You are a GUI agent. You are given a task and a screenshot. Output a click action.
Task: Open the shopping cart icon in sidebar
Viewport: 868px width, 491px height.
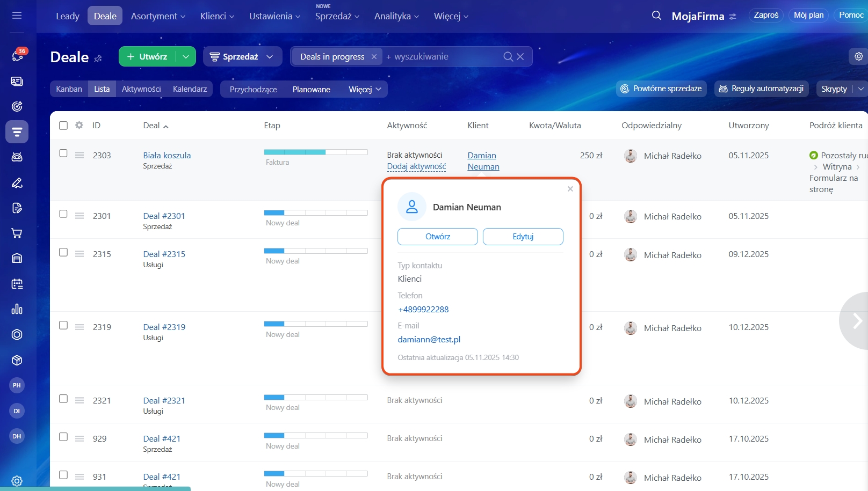[x=17, y=233]
